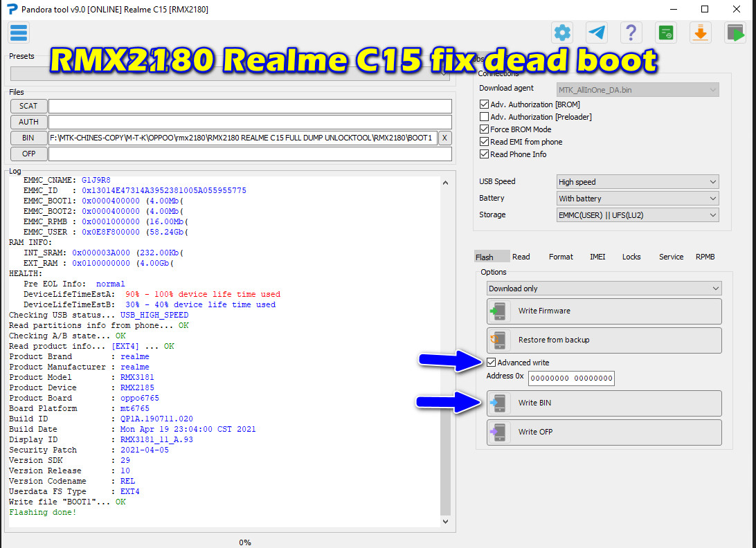Click the Pandora tool logo in the title bar

(12, 9)
